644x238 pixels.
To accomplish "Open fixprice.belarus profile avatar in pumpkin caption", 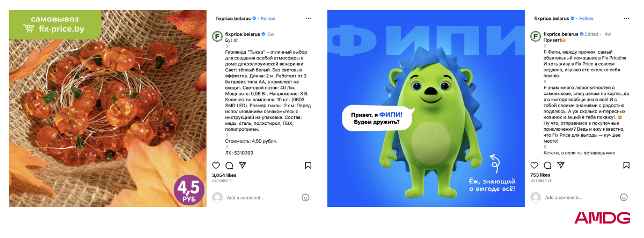I will 217,36.
